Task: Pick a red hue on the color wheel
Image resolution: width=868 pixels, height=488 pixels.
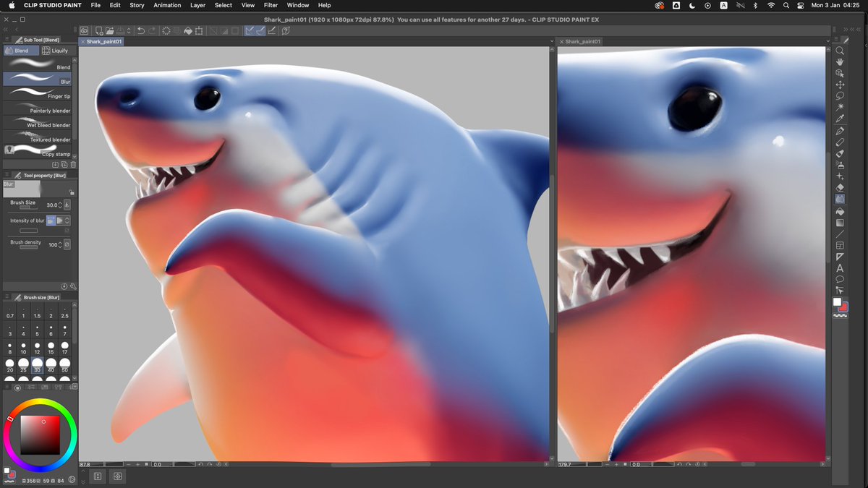Action: pos(9,419)
